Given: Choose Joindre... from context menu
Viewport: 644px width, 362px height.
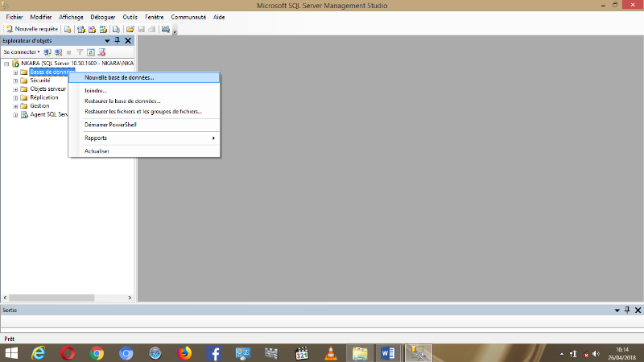Looking at the screenshot, I should [x=144, y=91].
